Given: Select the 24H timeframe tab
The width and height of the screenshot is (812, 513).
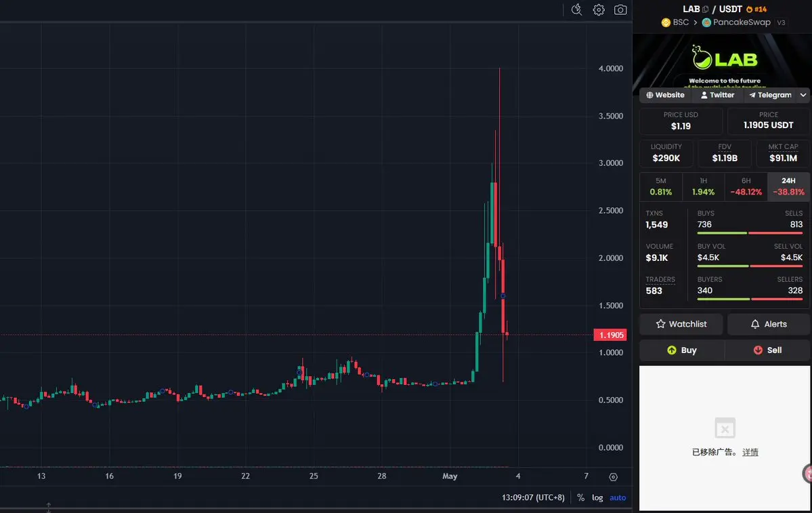Looking at the screenshot, I should tap(789, 186).
